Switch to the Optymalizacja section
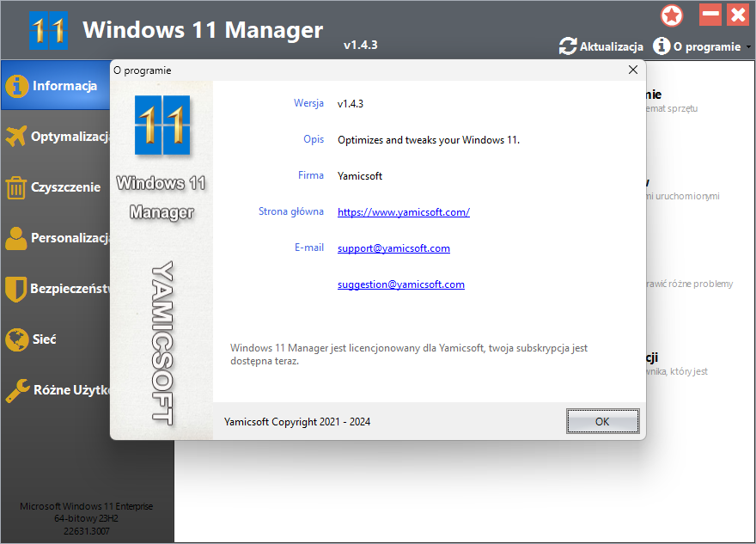This screenshot has height=544, width=756. (x=56, y=137)
